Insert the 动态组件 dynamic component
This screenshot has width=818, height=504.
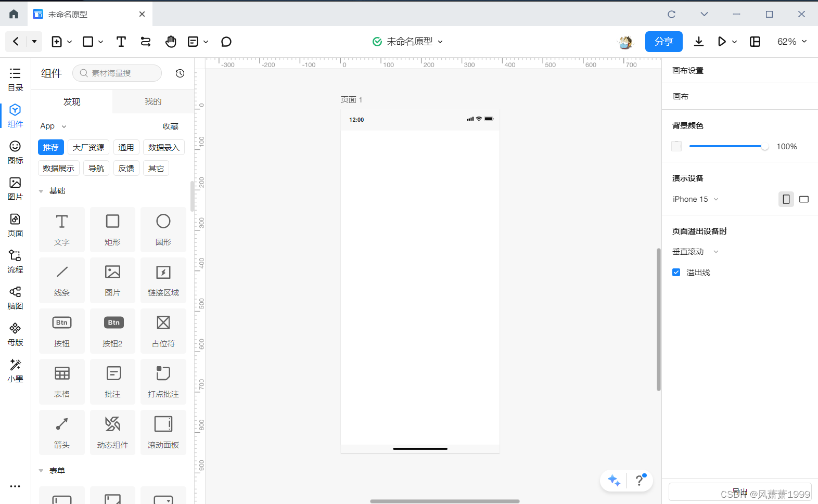click(x=112, y=432)
